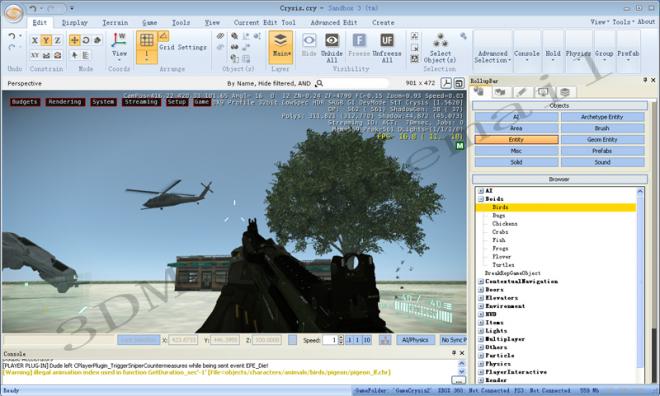Open the viewport search magnifier
The image size is (660, 396).
319,83
